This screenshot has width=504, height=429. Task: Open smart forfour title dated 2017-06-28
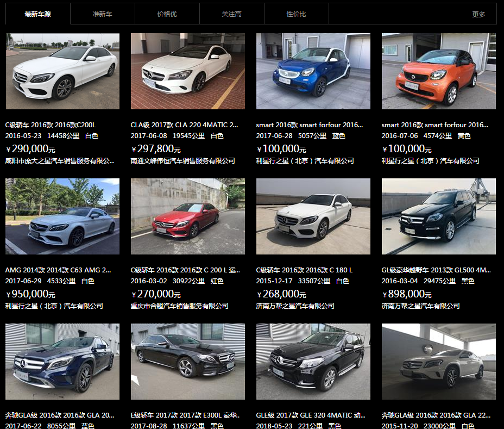[x=310, y=125]
